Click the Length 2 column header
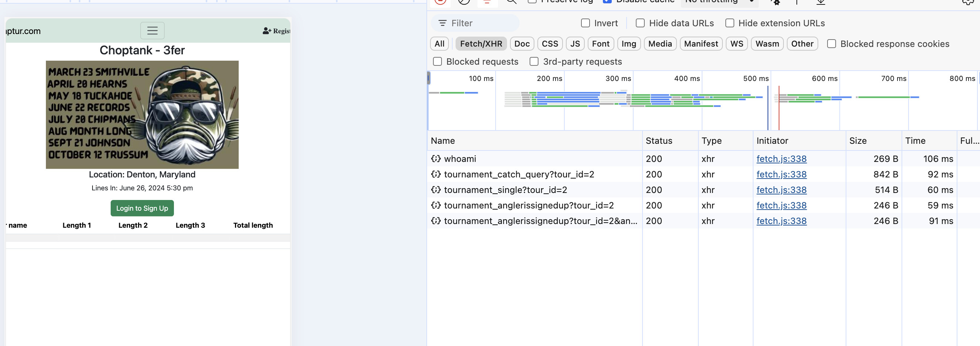Viewport: 980px width, 346px height. coord(133,225)
